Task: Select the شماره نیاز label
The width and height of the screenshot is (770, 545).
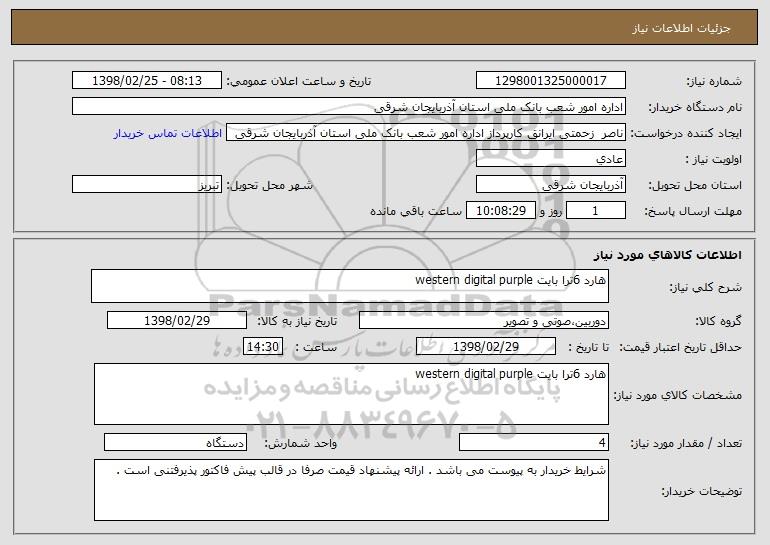Action: click(714, 81)
